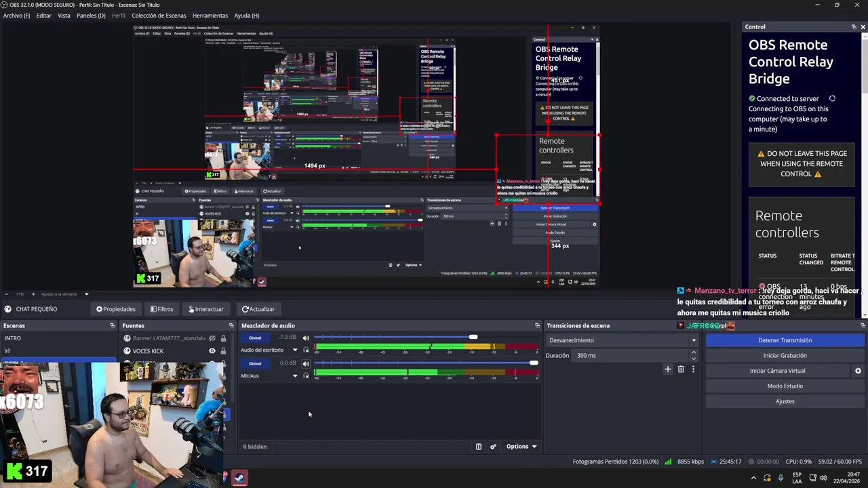Open Desvanecimiento transition dropdown
The height and width of the screenshot is (488, 868).
[623, 340]
